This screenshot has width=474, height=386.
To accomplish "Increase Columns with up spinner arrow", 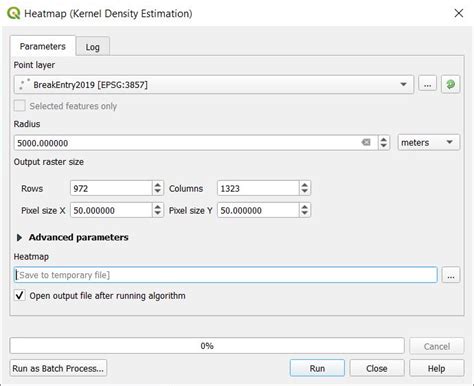I will [304, 185].
